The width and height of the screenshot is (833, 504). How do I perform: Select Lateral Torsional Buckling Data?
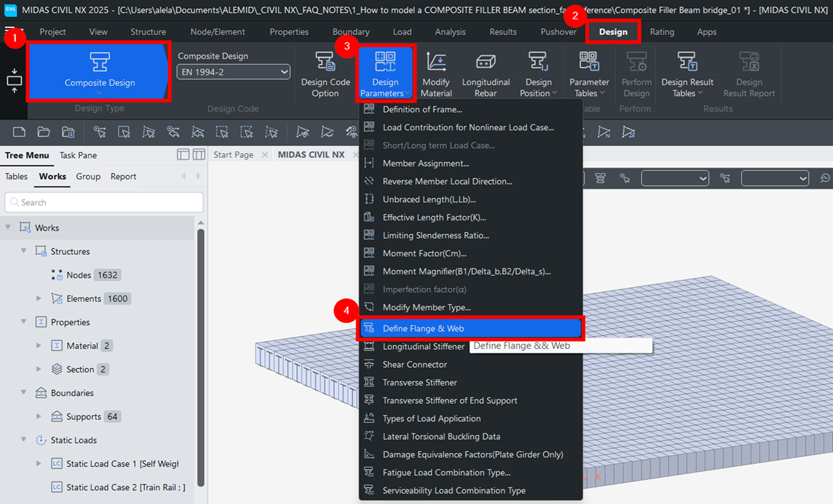pos(471,437)
